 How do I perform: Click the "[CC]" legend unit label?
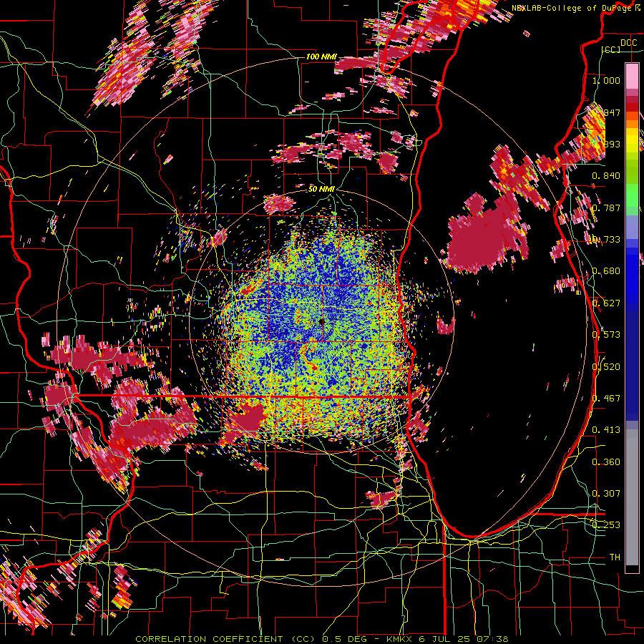coord(611,49)
